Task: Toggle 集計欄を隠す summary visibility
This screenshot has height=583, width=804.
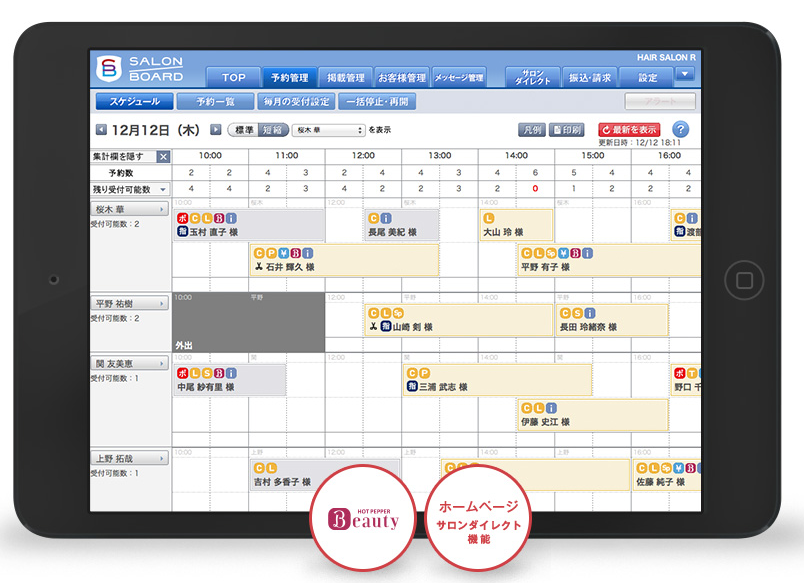Action: [123, 156]
